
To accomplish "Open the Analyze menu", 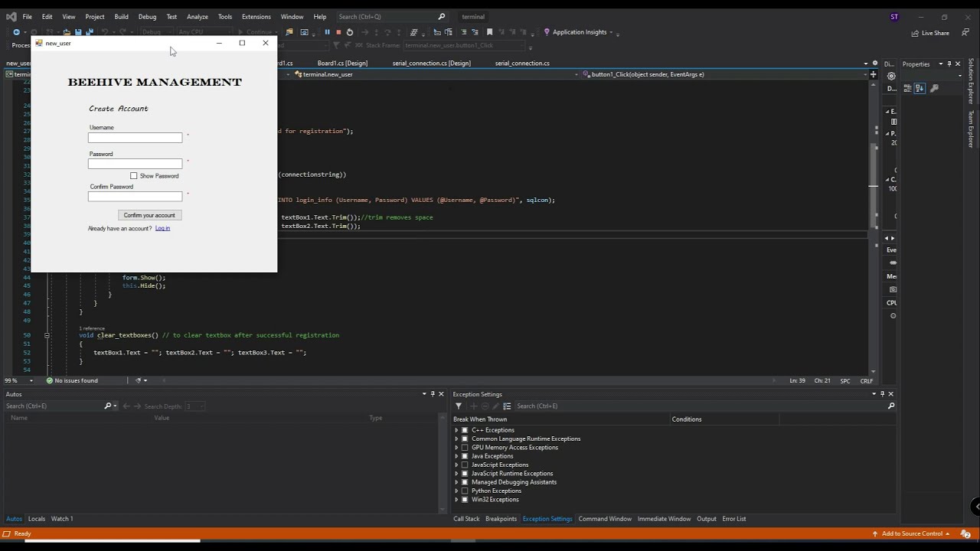I will 198,16.
